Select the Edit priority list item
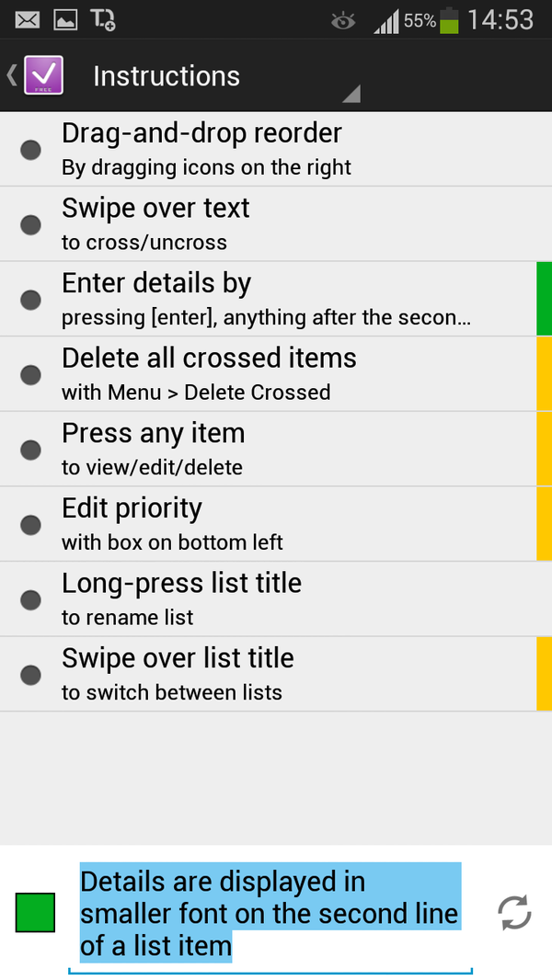The width and height of the screenshot is (552, 980). point(276,525)
